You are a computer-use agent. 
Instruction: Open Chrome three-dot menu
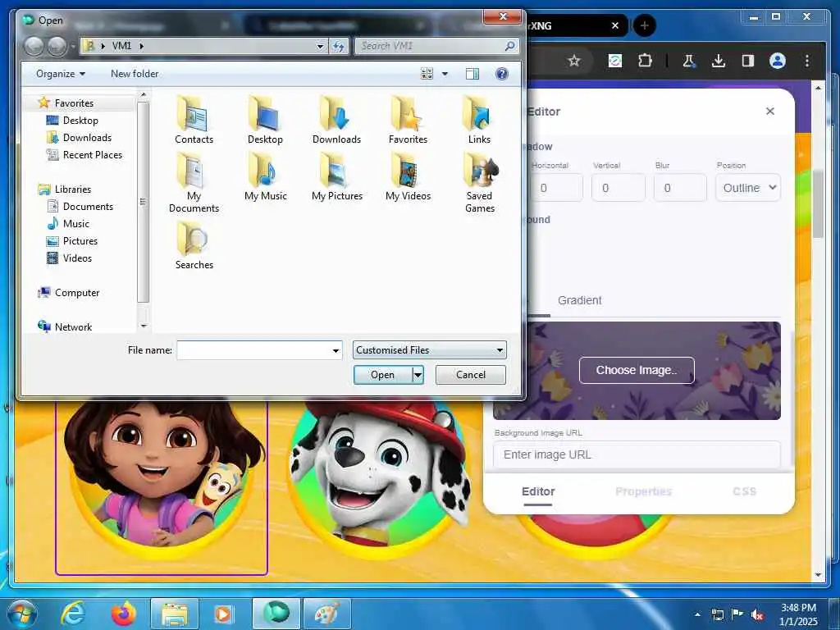pyautogui.click(x=807, y=61)
